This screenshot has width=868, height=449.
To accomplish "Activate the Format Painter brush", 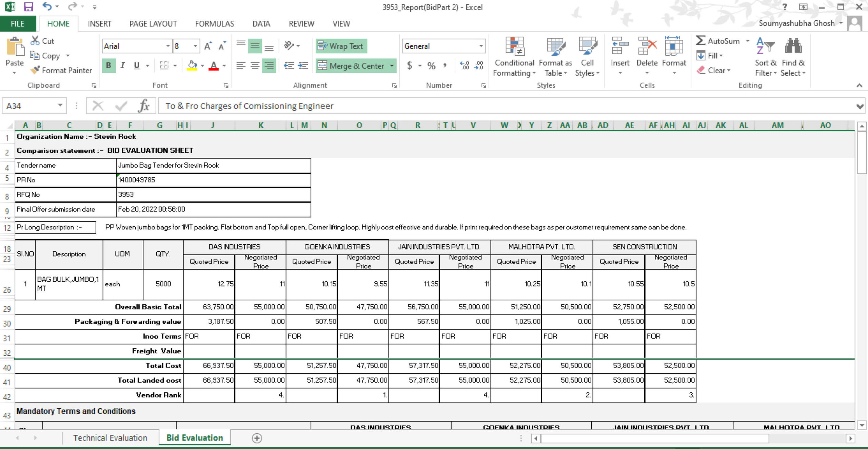I will (35, 70).
